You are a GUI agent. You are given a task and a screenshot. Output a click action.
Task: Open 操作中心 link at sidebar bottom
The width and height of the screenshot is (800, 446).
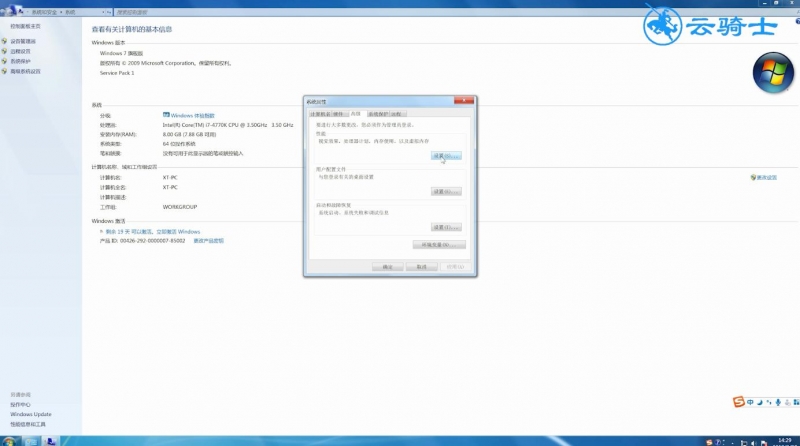coord(20,405)
